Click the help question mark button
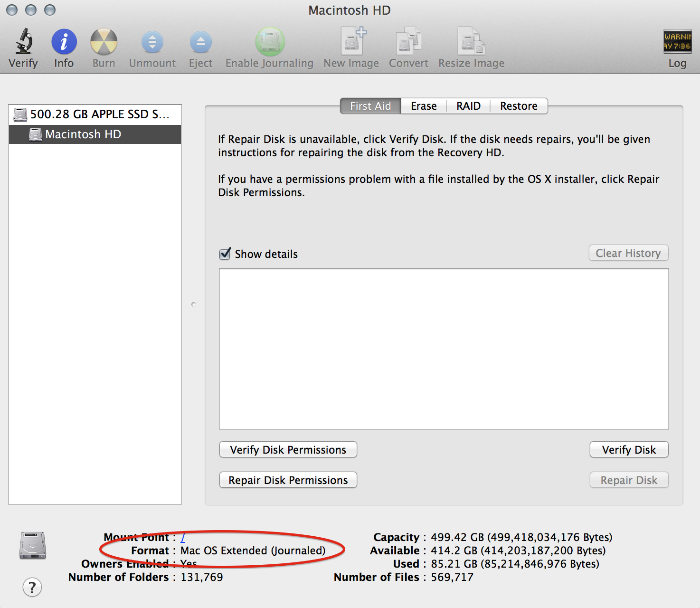This screenshot has width=700, height=608. [x=32, y=587]
